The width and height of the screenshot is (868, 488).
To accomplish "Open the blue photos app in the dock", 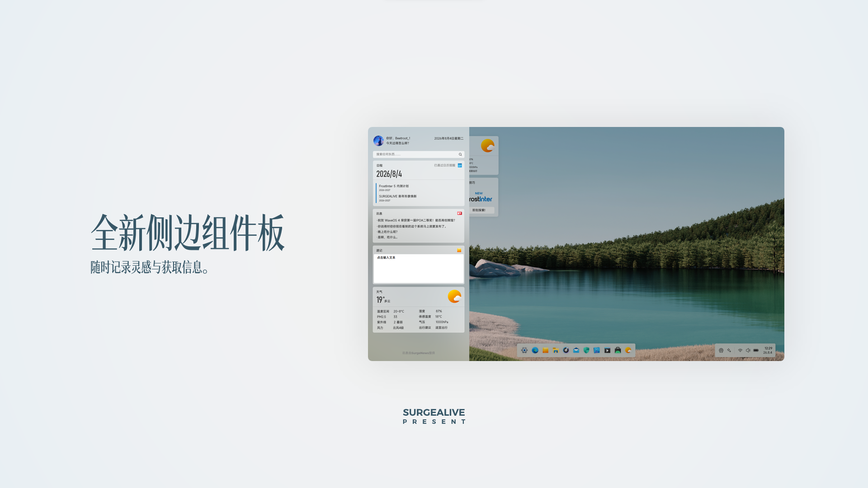I will click(597, 350).
